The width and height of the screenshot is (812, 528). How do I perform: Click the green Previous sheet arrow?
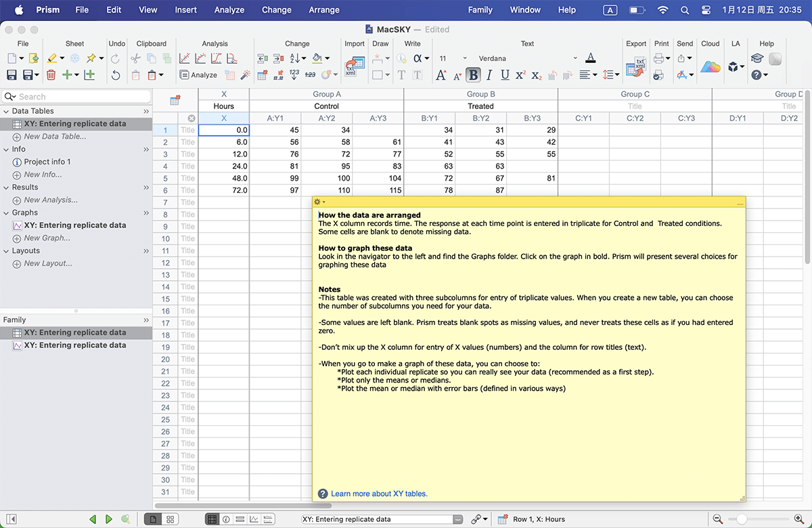coord(93,519)
